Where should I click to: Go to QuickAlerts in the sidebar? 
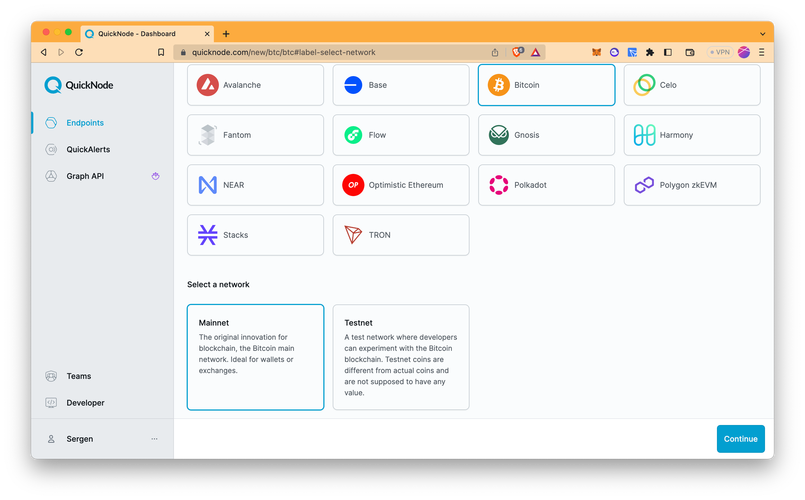[88, 150]
